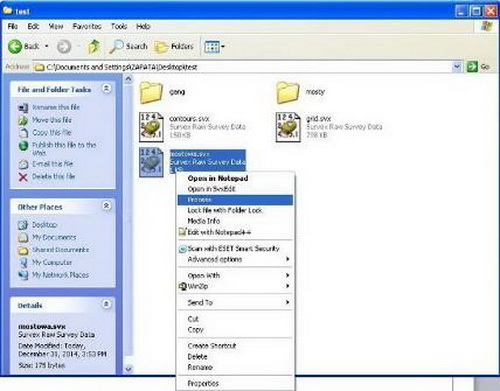Click Copy this file link
Image resolution: width=500 pixels, height=391 pixels.
pyautogui.click(x=52, y=132)
